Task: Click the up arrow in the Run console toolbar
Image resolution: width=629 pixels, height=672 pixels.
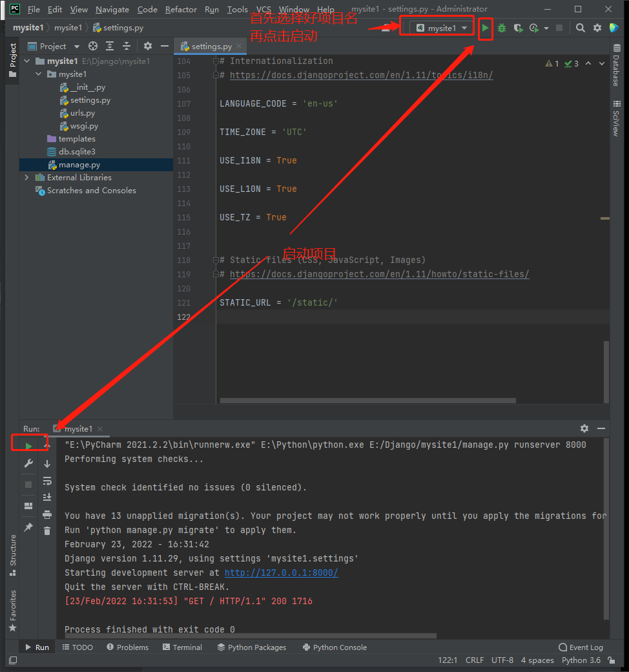Action: [x=47, y=446]
